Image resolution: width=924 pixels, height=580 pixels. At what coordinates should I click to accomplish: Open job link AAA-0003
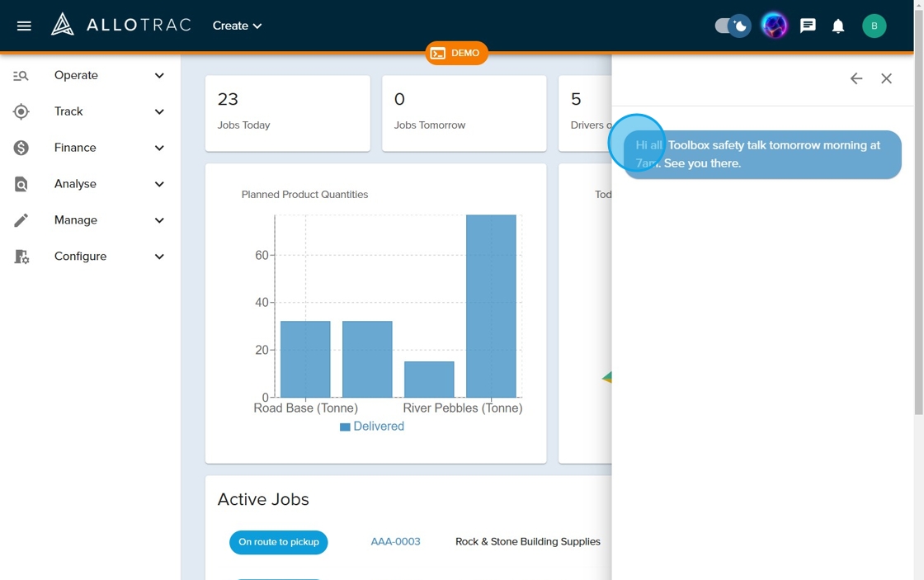click(x=395, y=542)
